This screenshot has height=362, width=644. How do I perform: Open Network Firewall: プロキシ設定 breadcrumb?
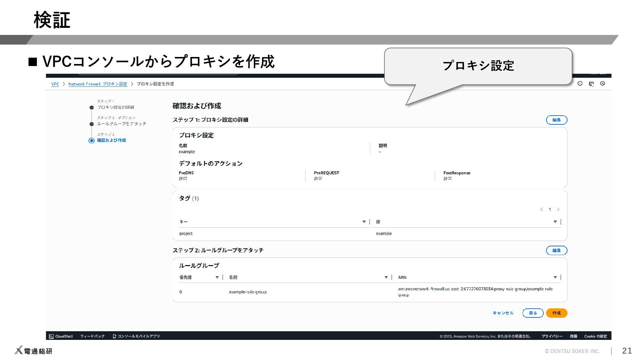point(98,84)
